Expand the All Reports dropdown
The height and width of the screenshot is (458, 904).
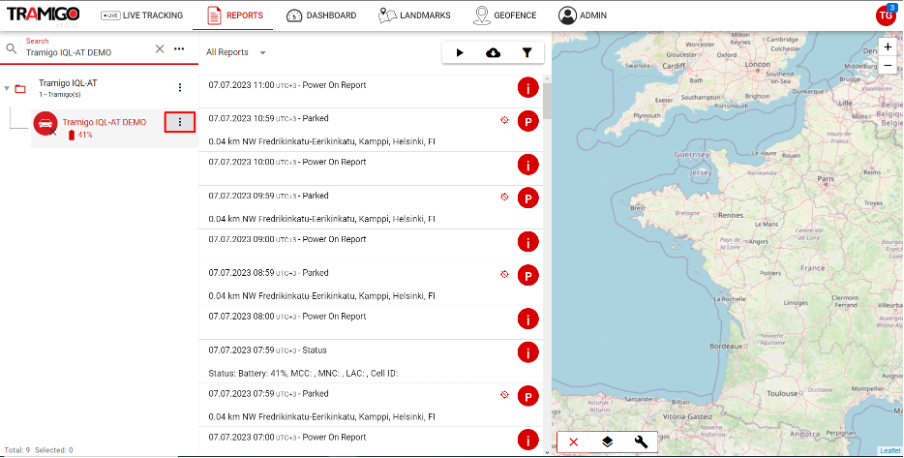pos(235,52)
